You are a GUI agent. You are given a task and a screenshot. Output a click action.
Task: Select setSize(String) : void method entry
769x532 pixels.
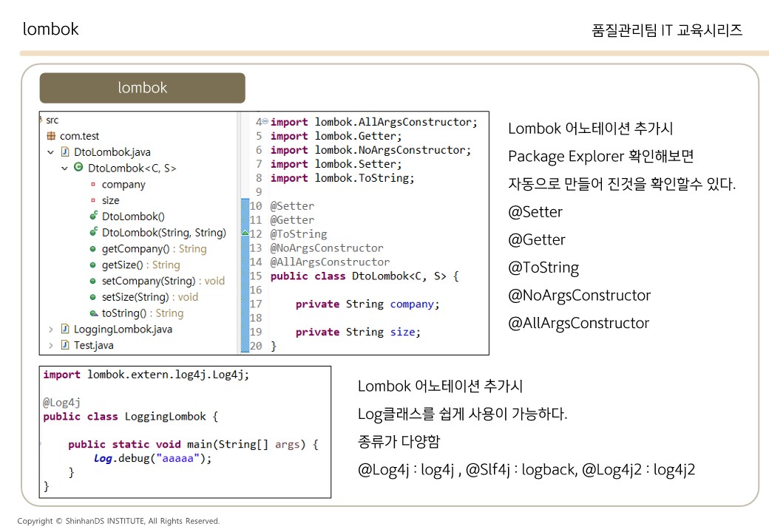[150, 297]
